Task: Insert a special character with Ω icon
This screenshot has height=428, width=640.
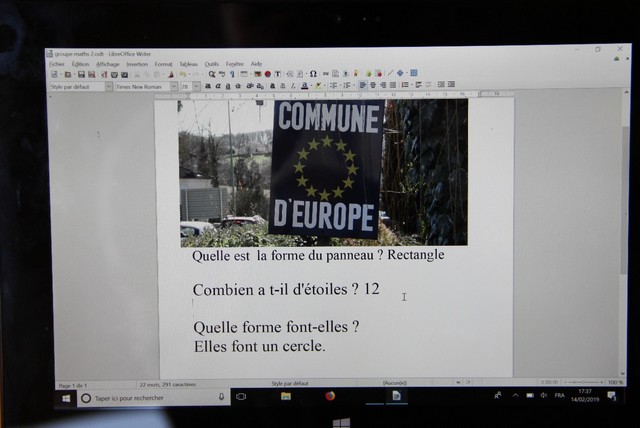Action: (313, 74)
